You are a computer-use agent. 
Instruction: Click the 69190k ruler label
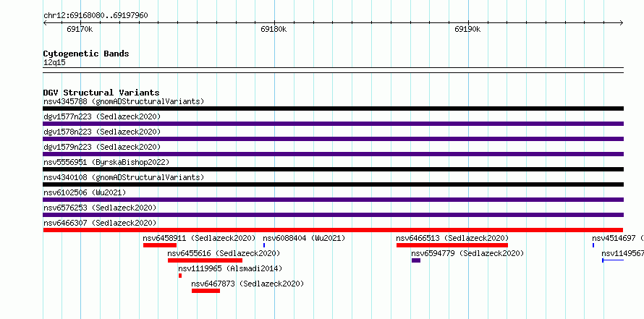(467, 29)
